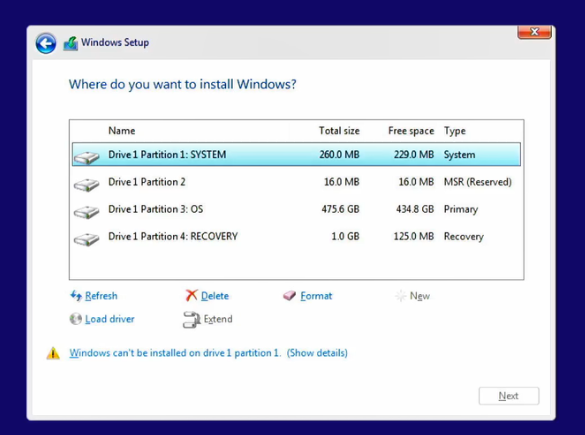Image resolution: width=585 pixels, height=435 pixels.
Task: Click the Refresh arrows icon
Action: coord(76,296)
